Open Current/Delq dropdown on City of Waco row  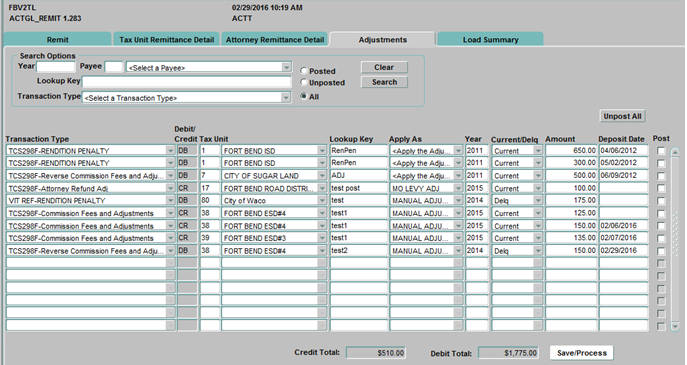[x=538, y=200]
